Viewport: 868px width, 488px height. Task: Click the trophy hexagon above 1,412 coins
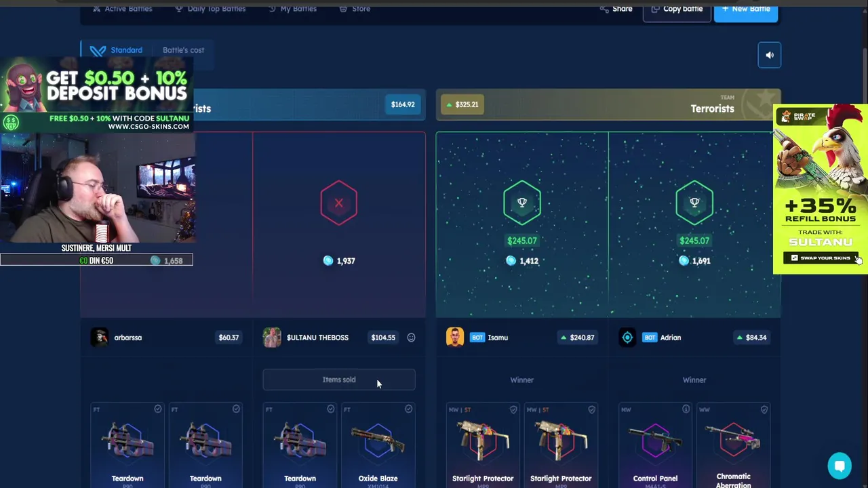coord(522,203)
